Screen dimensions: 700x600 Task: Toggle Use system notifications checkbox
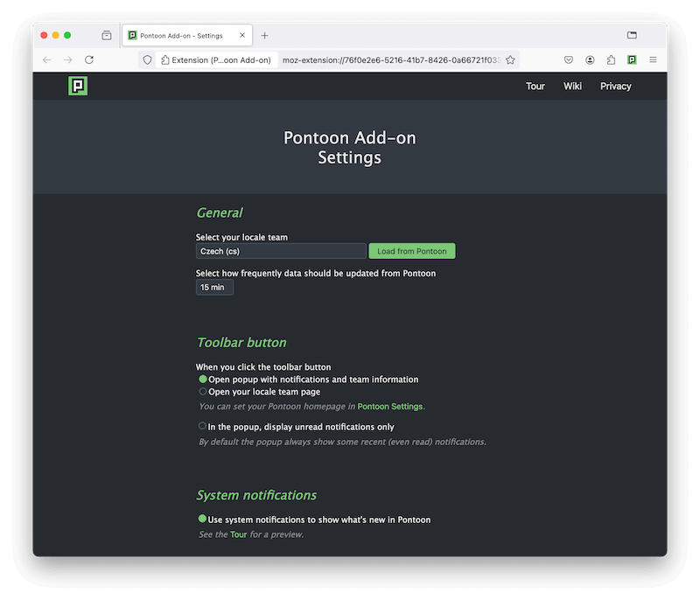[202, 519]
